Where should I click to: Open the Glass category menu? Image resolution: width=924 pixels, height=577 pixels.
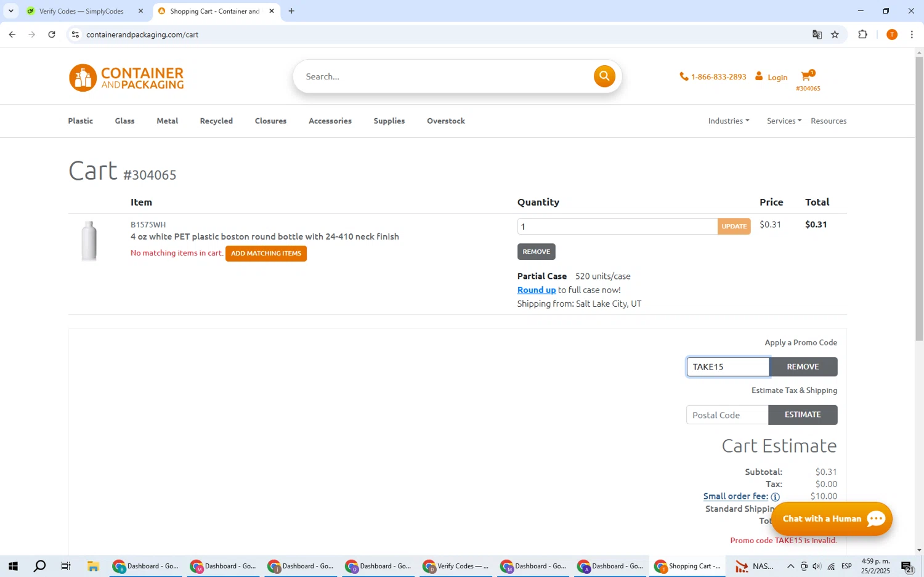(124, 121)
